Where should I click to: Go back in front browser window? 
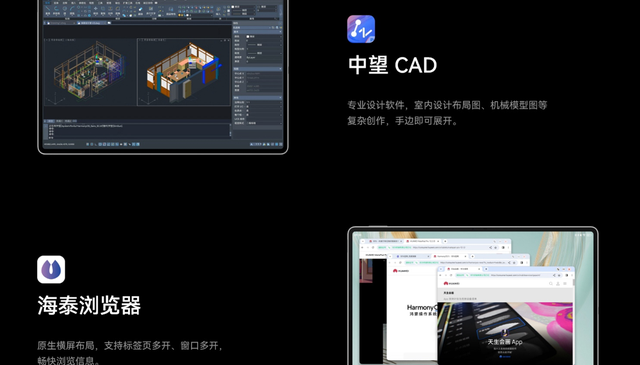[441, 275]
